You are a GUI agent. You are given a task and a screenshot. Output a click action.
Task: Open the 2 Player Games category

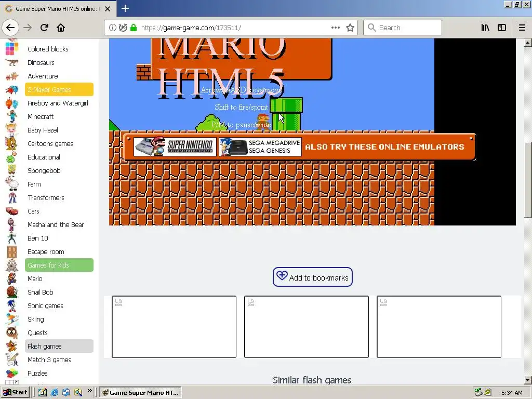59,89
